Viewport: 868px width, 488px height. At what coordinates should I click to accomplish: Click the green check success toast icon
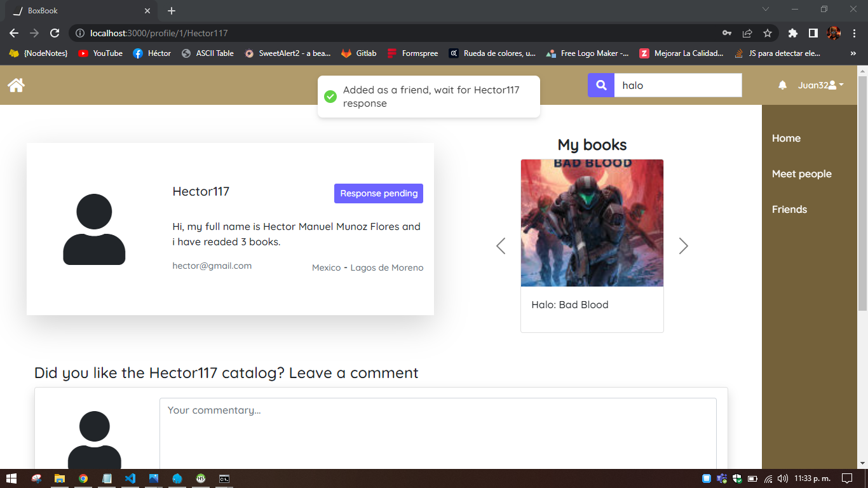pyautogui.click(x=330, y=97)
